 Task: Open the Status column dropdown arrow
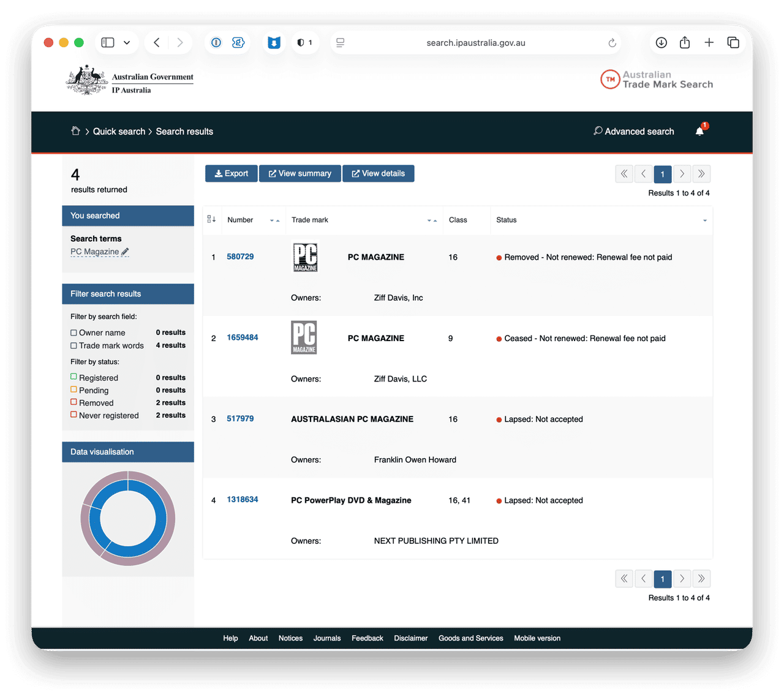(x=705, y=220)
